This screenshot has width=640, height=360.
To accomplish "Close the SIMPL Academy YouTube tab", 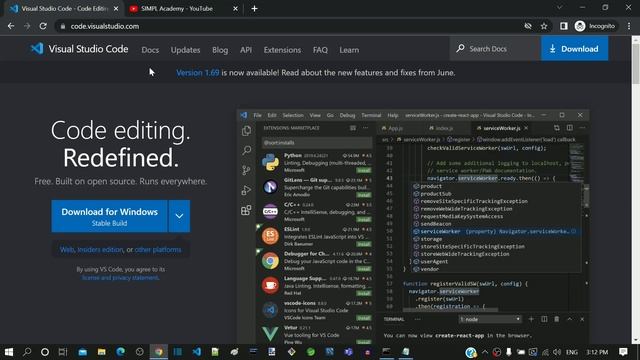I will (235, 9).
